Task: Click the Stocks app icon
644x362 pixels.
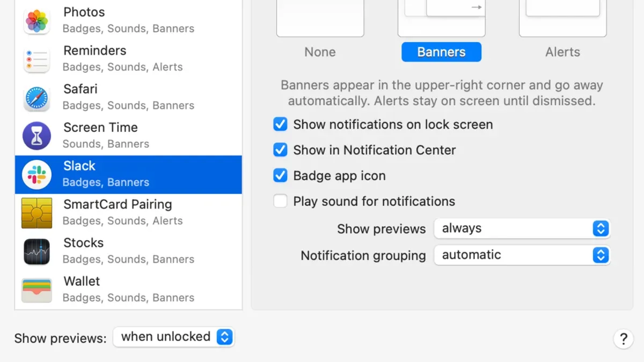Action: click(37, 252)
